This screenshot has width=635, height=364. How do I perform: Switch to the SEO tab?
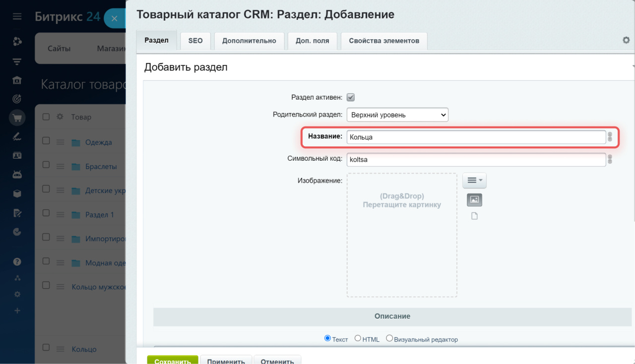[x=195, y=41]
